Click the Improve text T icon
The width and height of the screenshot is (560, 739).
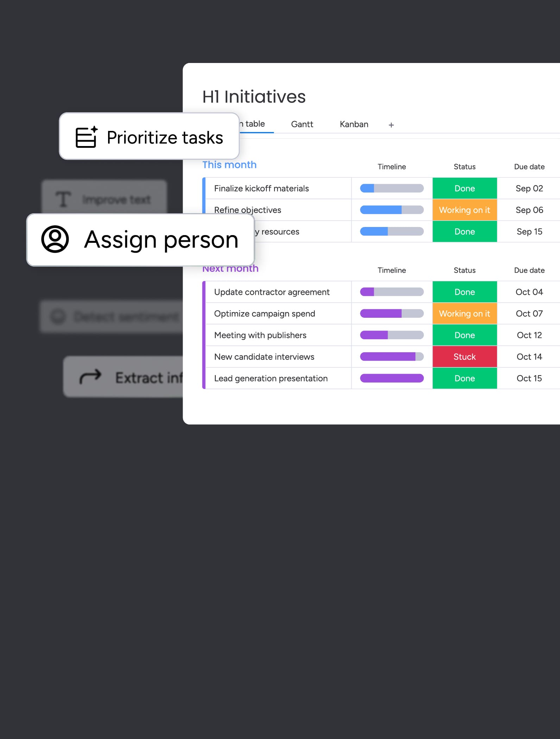63,199
